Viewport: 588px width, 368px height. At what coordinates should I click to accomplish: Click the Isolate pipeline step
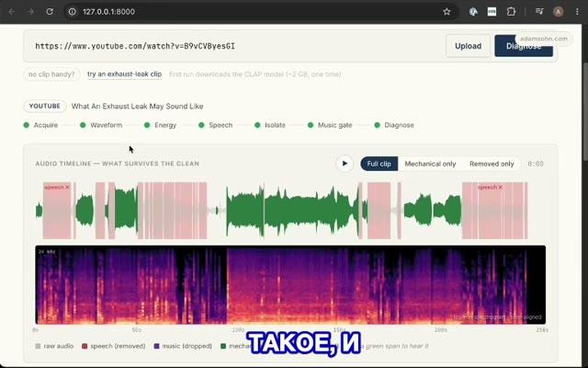(x=270, y=125)
